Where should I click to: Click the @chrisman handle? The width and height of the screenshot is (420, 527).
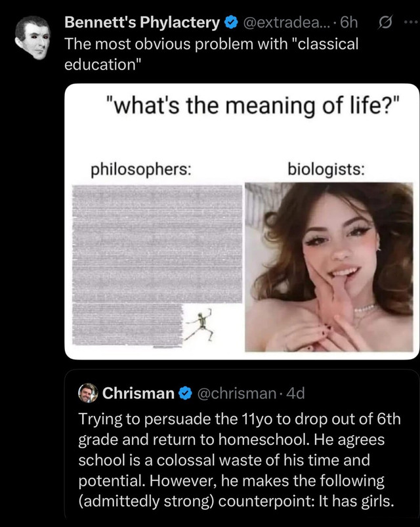[x=235, y=393]
